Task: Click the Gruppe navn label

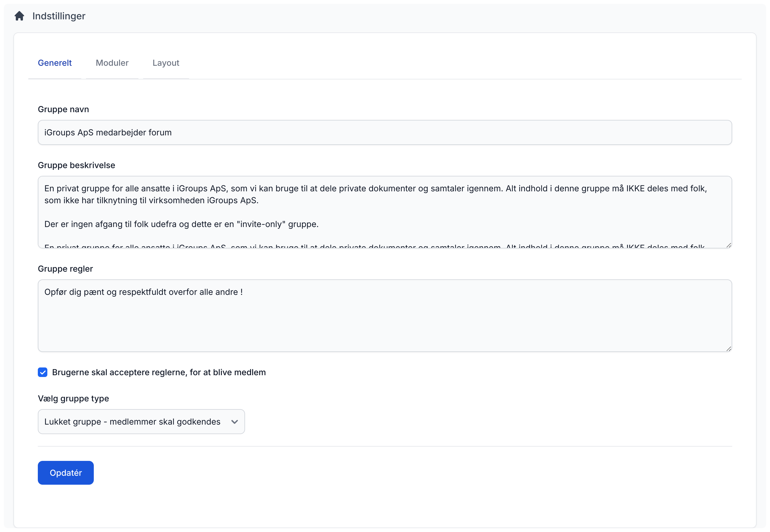Action: tap(63, 109)
